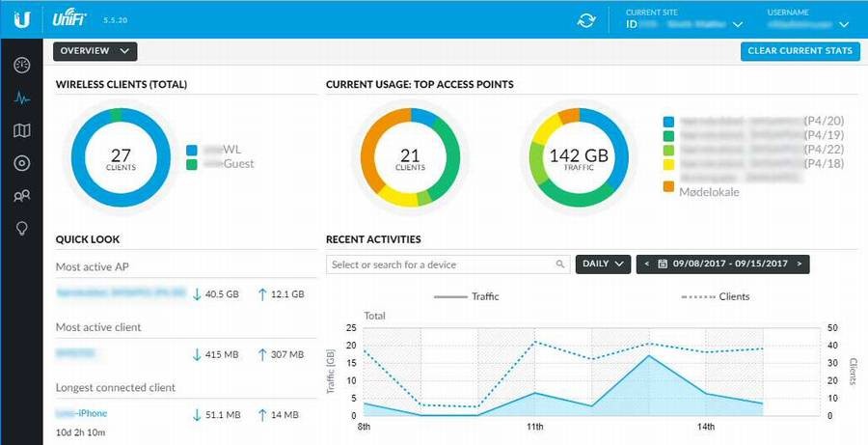
Task: Open the longest connected iPhone client link
Action: click(82, 413)
